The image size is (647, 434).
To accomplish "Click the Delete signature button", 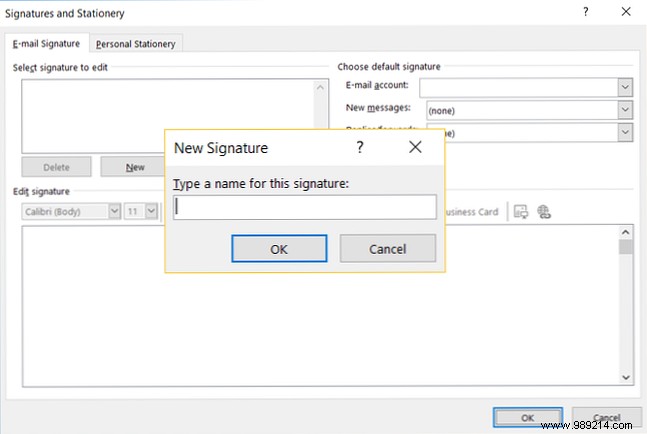I will pos(57,167).
